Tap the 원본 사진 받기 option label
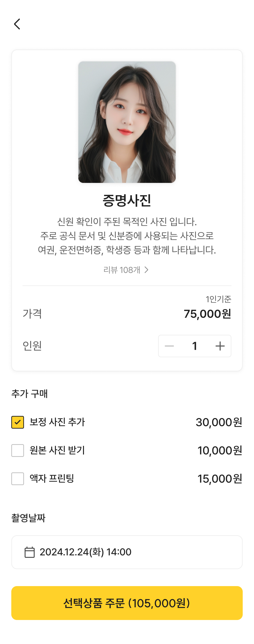Image resolution: width=254 pixels, height=644 pixels. 57,450
